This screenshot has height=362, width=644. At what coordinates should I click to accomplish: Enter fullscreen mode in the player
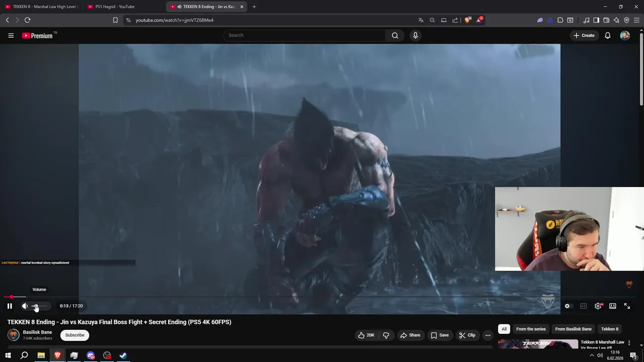pyautogui.click(x=627, y=306)
